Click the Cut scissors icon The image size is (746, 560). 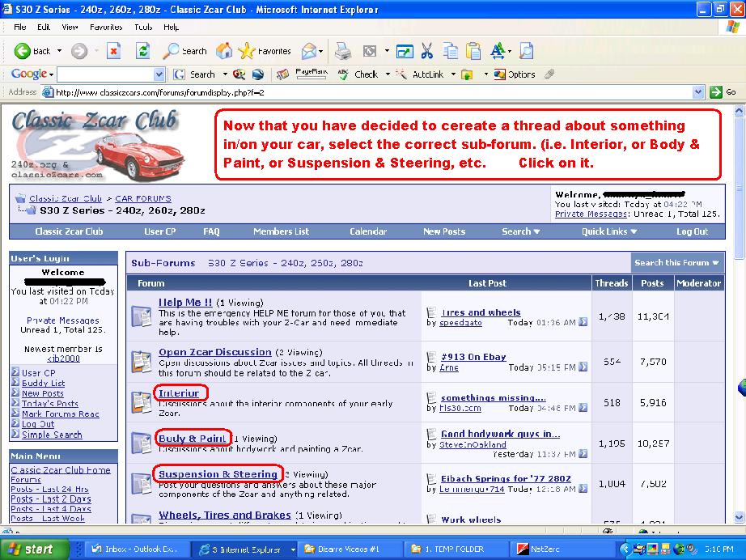[x=426, y=50]
